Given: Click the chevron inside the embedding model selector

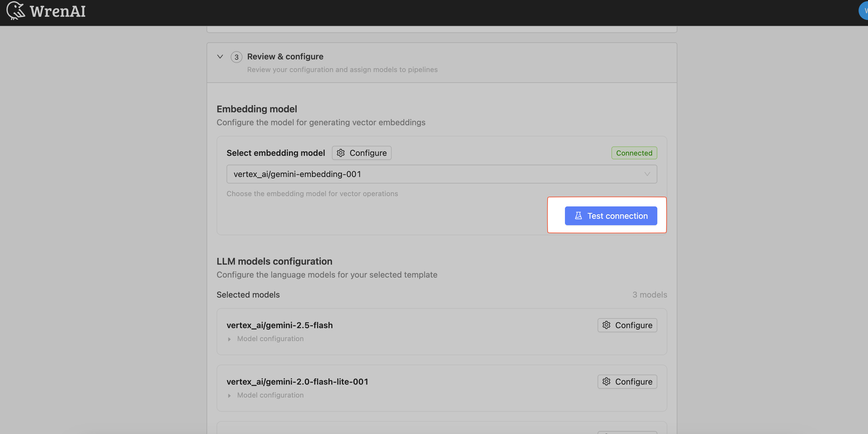Looking at the screenshot, I should pyautogui.click(x=647, y=174).
